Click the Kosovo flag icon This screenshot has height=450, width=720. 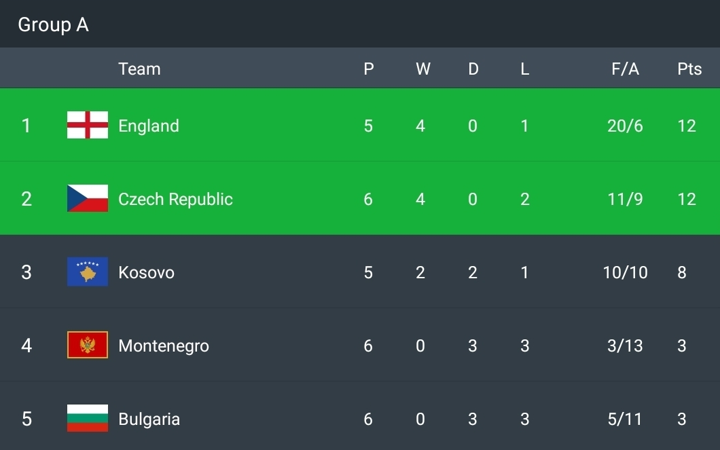coord(87,272)
